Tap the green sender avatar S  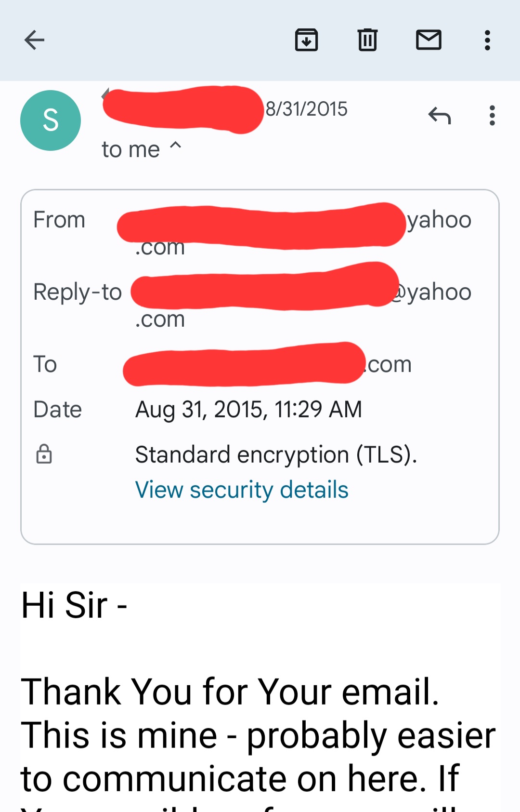[51, 120]
